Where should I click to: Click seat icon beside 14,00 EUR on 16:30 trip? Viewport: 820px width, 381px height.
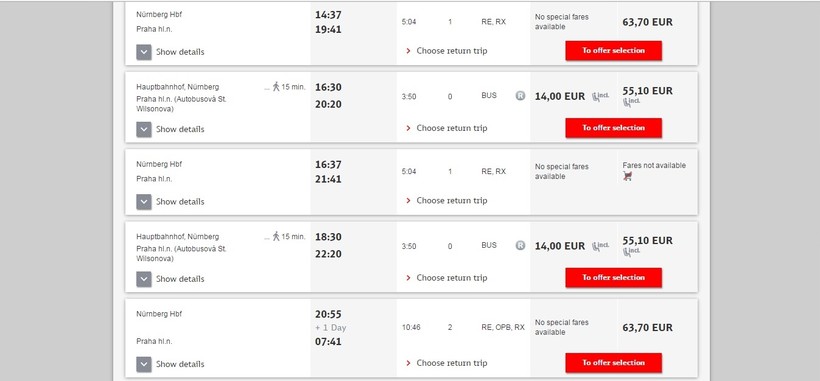(600, 96)
